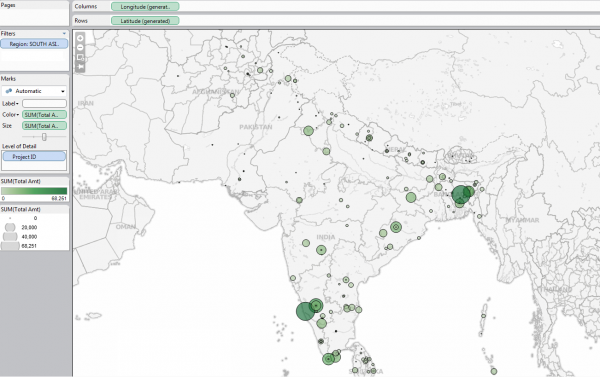Select the largest dark green circle over Bangladesh

click(461, 194)
